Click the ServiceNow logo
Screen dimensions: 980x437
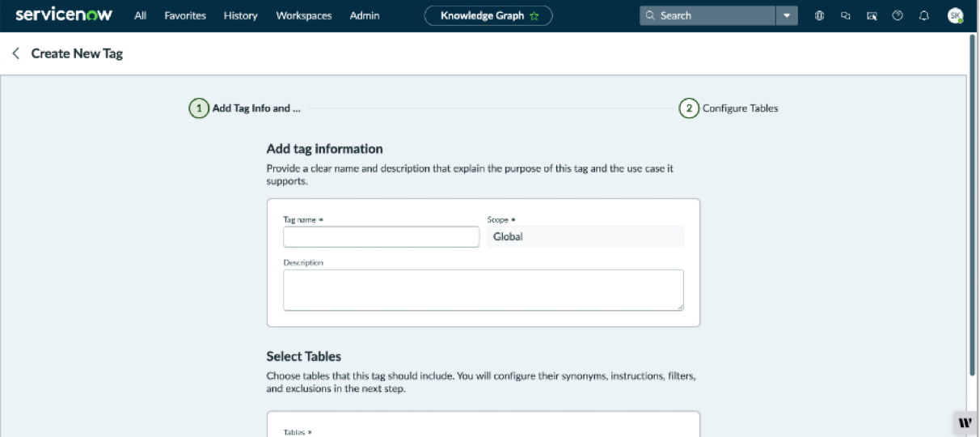point(64,15)
